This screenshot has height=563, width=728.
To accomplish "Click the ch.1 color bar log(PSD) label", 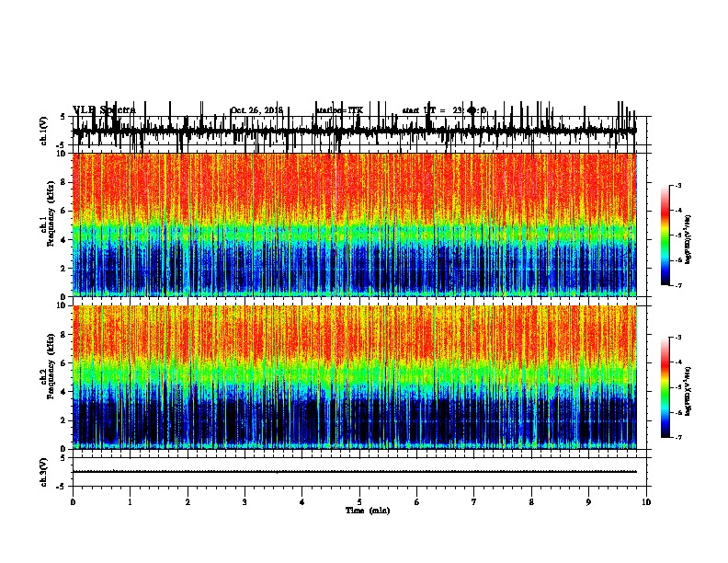I will point(688,240).
